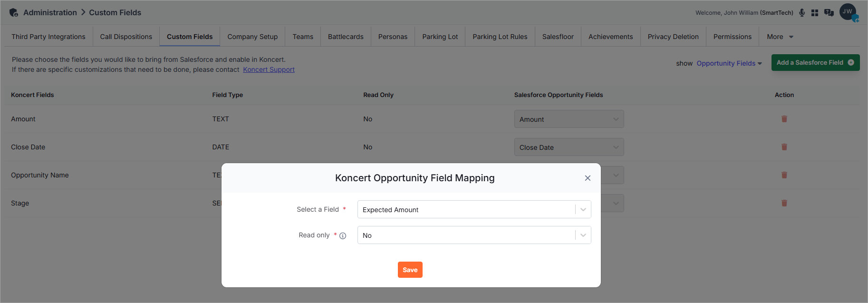Open the chat messages icon

(x=829, y=13)
